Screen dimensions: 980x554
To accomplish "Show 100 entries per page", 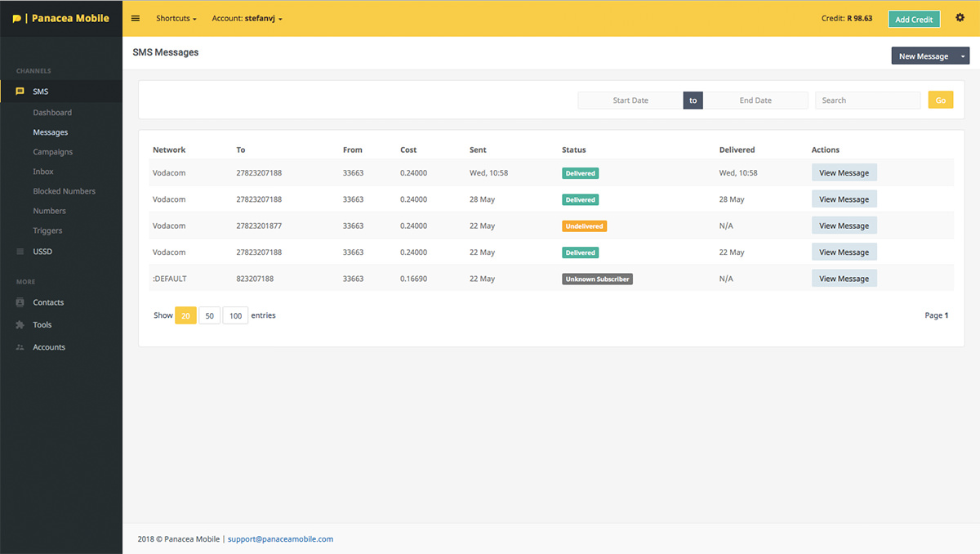I will 235,315.
